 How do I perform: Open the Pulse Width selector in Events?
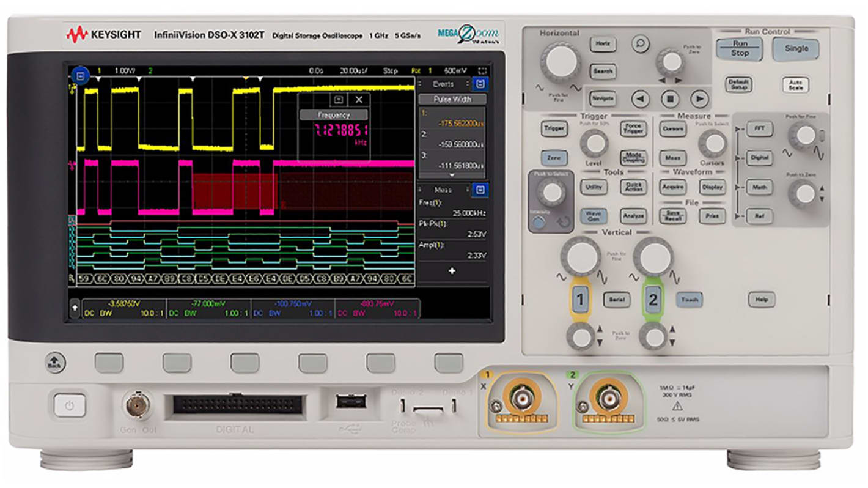click(452, 98)
